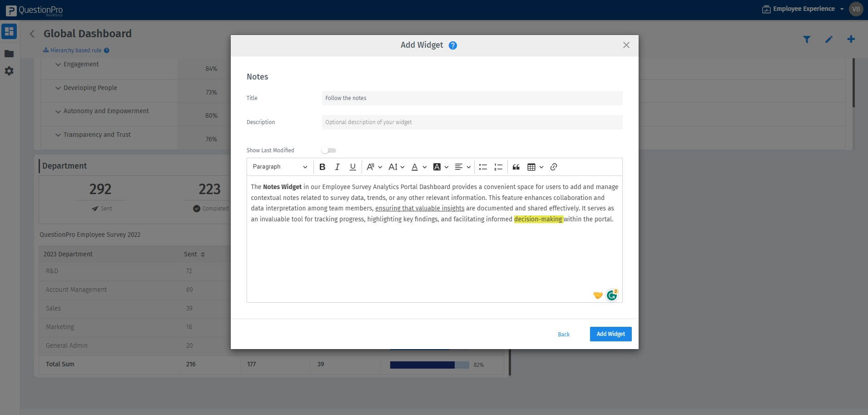868x415 pixels.
Task: Enable the Show Last Modified toggle
Action: click(x=328, y=150)
